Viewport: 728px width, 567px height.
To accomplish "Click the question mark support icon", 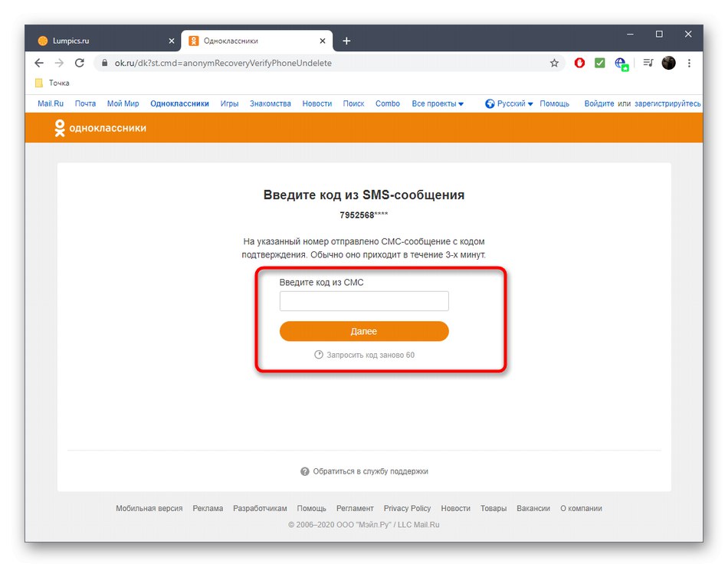I will (304, 471).
